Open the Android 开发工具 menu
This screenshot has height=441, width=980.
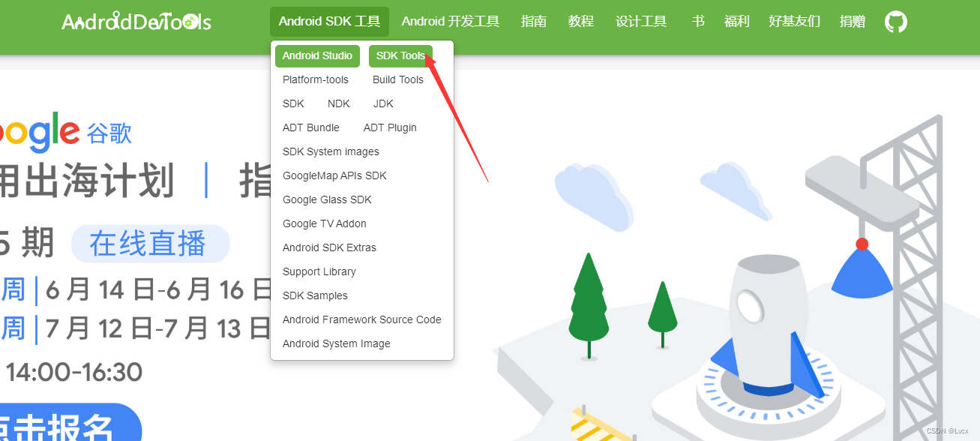[451, 22]
